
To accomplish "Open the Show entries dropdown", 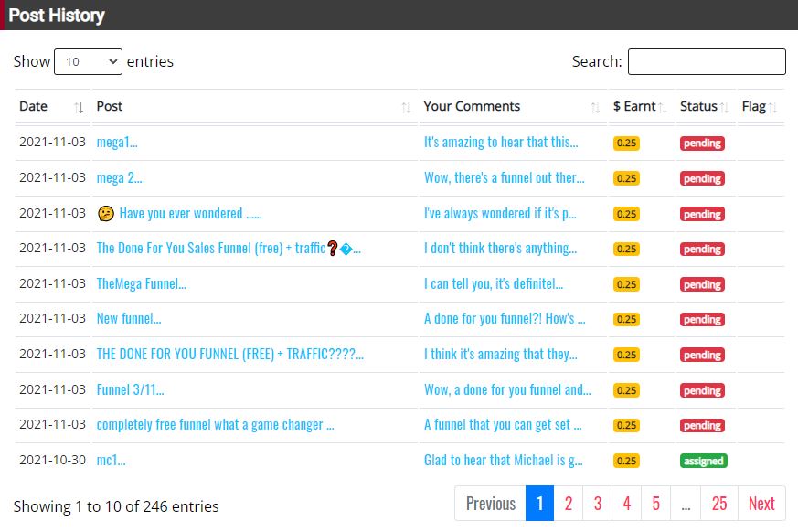I will pos(88,61).
